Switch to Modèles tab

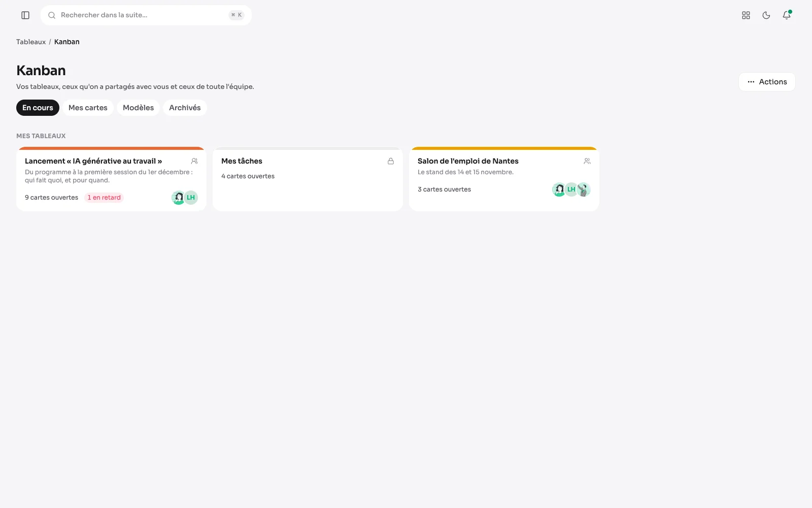point(138,108)
